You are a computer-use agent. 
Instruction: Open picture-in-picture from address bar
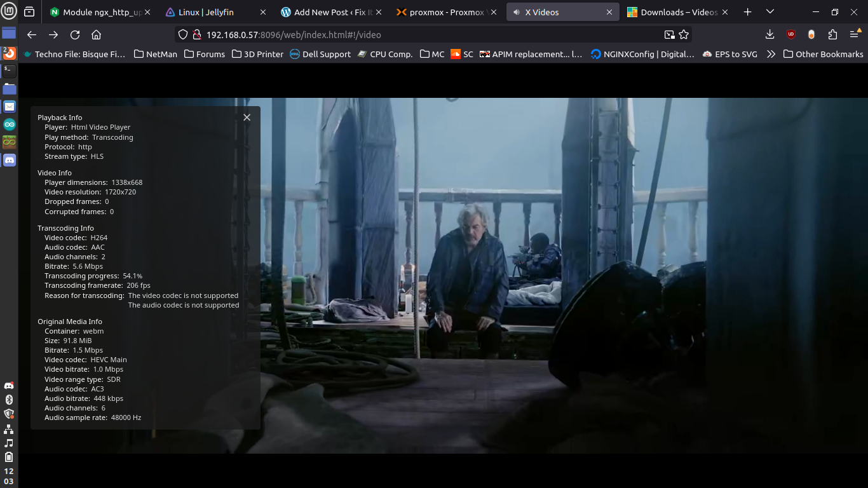click(x=669, y=35)
